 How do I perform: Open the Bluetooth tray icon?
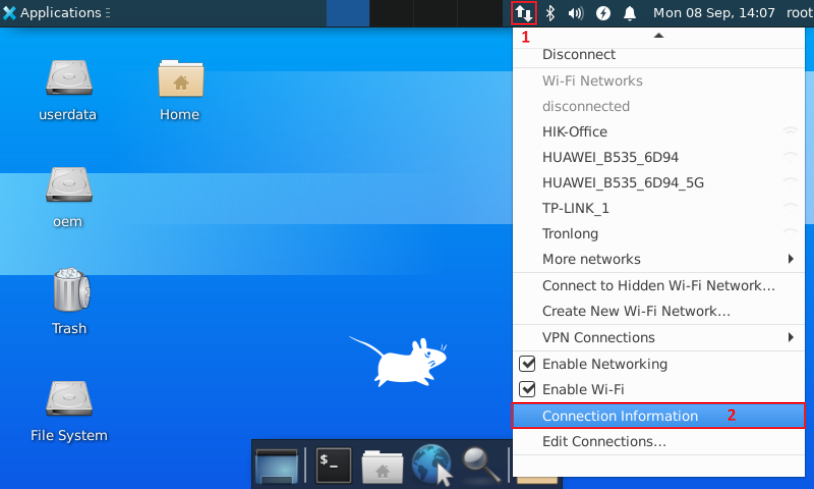click(x=550, y=13)
